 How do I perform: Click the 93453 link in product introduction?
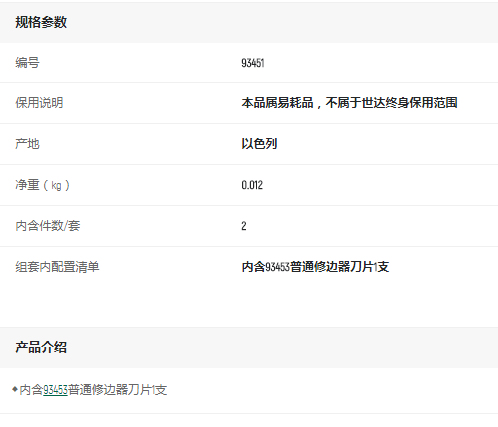tap(55, 390)
